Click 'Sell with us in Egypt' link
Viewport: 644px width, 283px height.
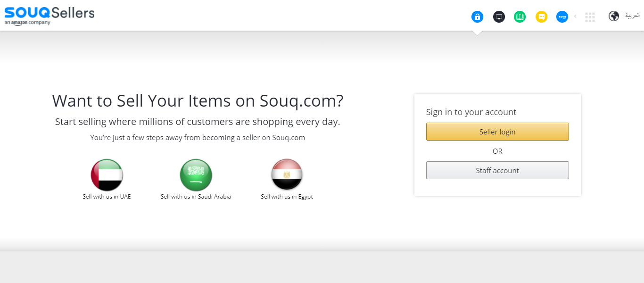(287, 197)
